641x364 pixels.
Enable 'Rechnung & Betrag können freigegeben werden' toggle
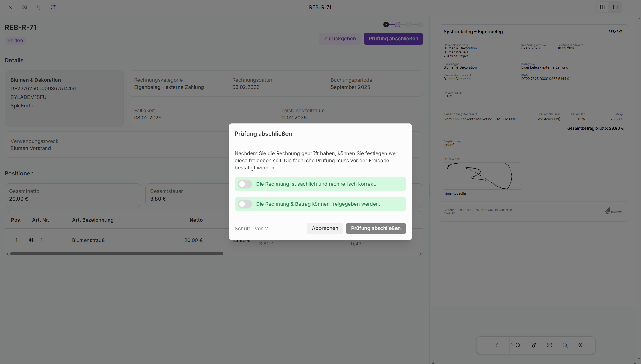[245, 204]
